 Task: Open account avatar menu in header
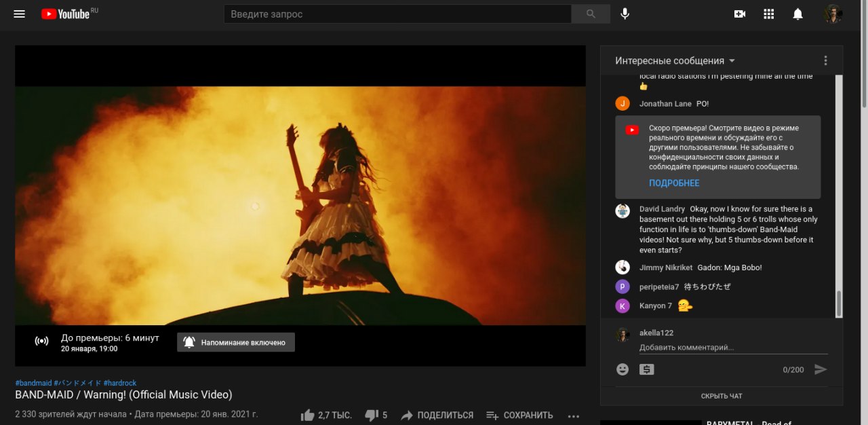click(x=833, y=14)
